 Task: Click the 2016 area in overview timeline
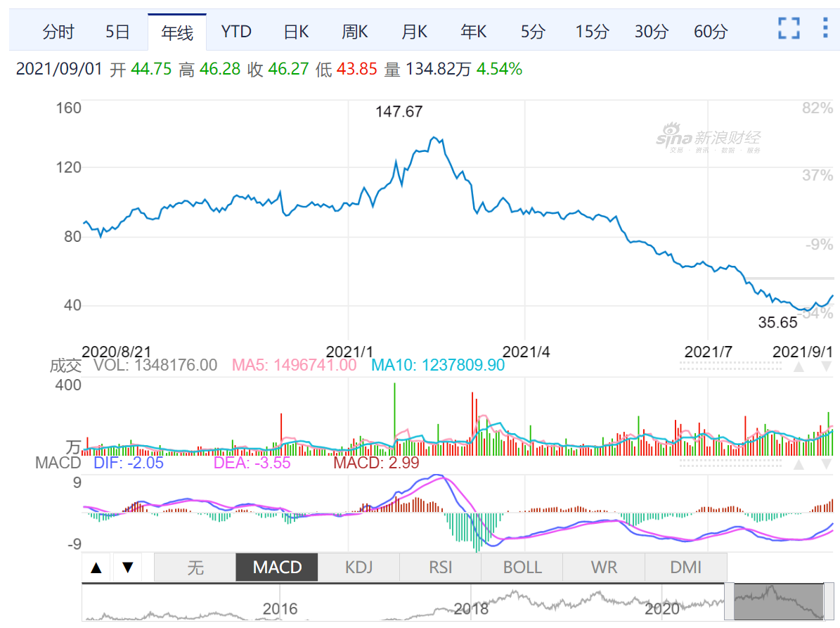[x=280, y=608]
